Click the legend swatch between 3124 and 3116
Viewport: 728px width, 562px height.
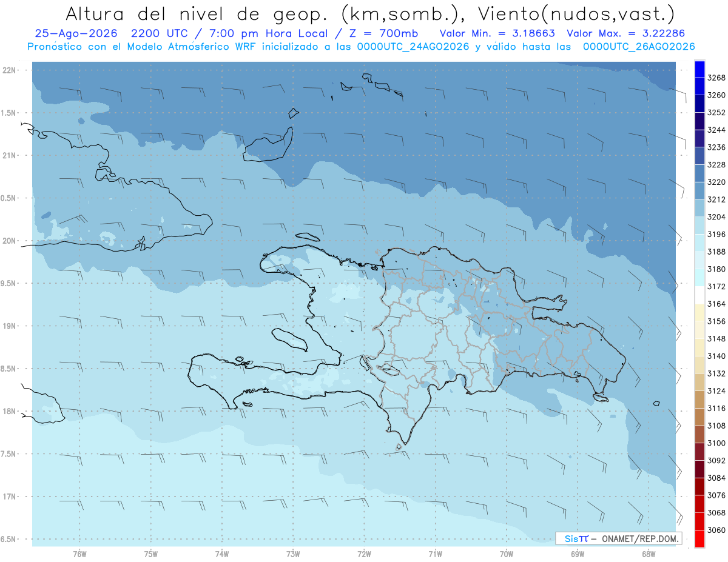[x=699, y=400]
